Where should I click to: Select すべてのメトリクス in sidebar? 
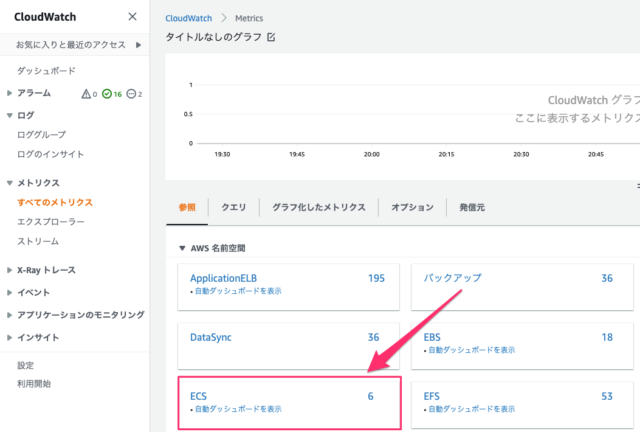point(55,202)
